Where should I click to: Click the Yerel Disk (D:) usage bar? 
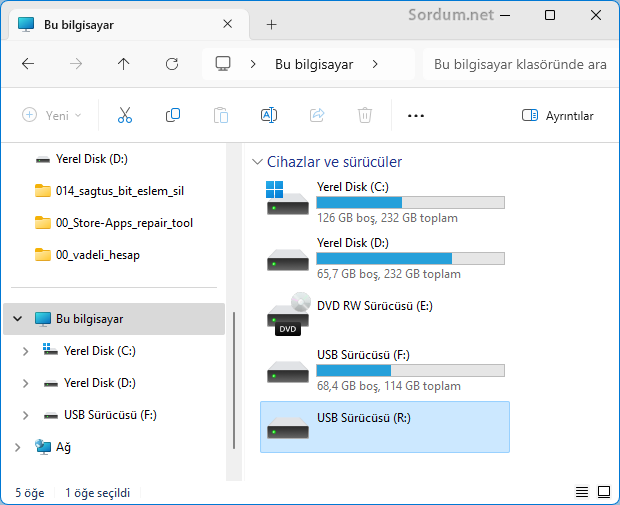tap(410, 259)
